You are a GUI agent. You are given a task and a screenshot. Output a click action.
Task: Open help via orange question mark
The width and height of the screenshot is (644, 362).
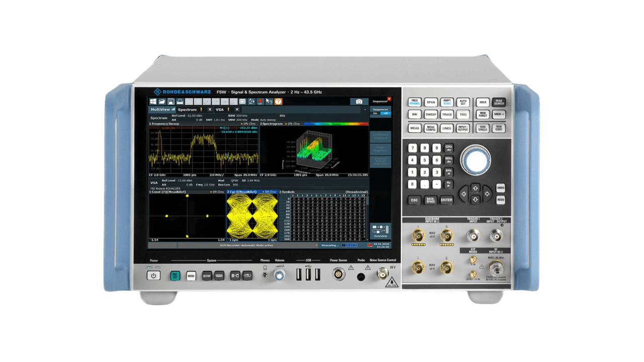tap(278, 102)
